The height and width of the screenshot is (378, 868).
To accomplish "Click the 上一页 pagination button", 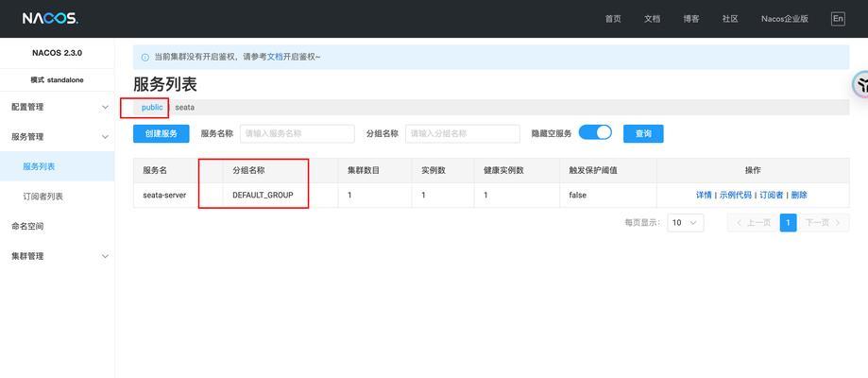I will point(753,223).
